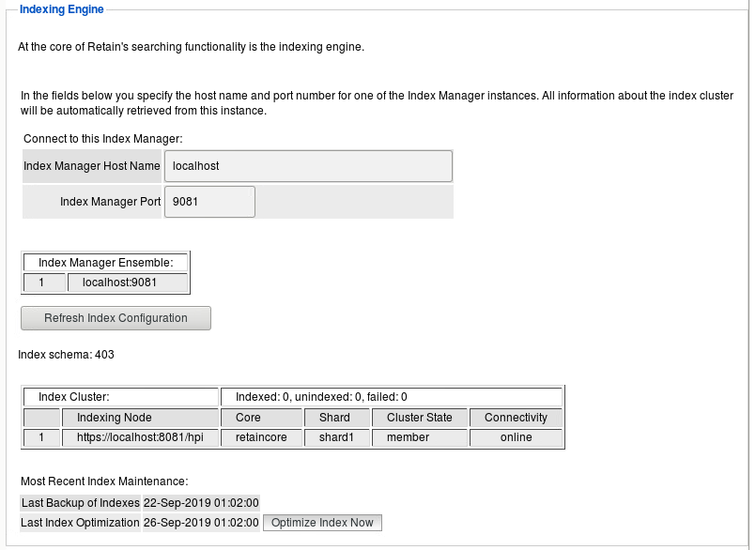Click the online connectivity status cell
The image size is (756, 550).
pyautogui.click(x=516, y=437)
